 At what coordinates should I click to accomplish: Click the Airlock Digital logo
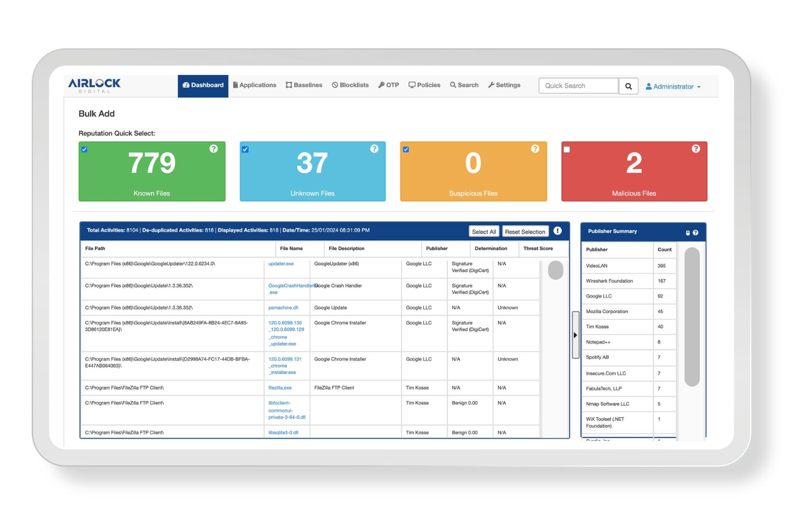(94, 86)
